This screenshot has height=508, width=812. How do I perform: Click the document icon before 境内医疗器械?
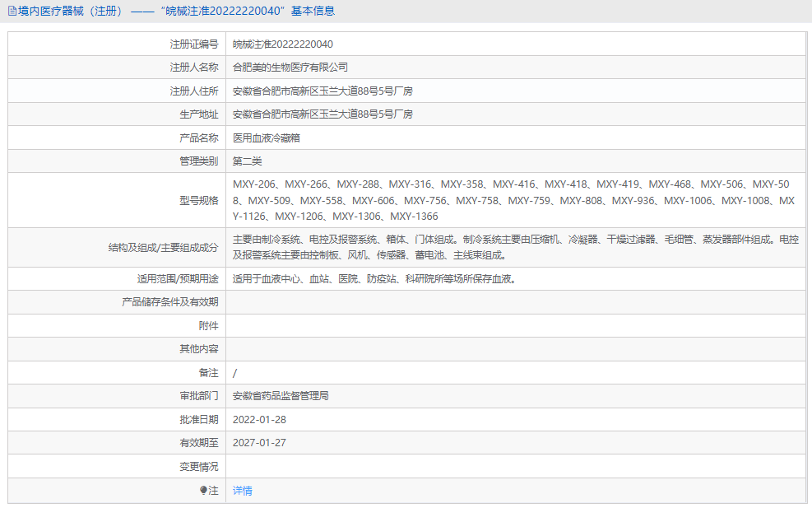13,11
